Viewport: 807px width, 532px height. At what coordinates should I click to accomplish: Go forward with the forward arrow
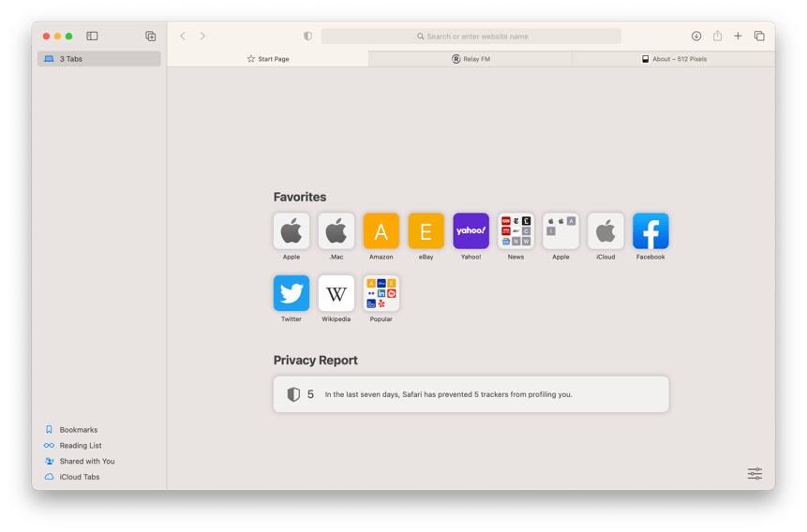(202, 36)
